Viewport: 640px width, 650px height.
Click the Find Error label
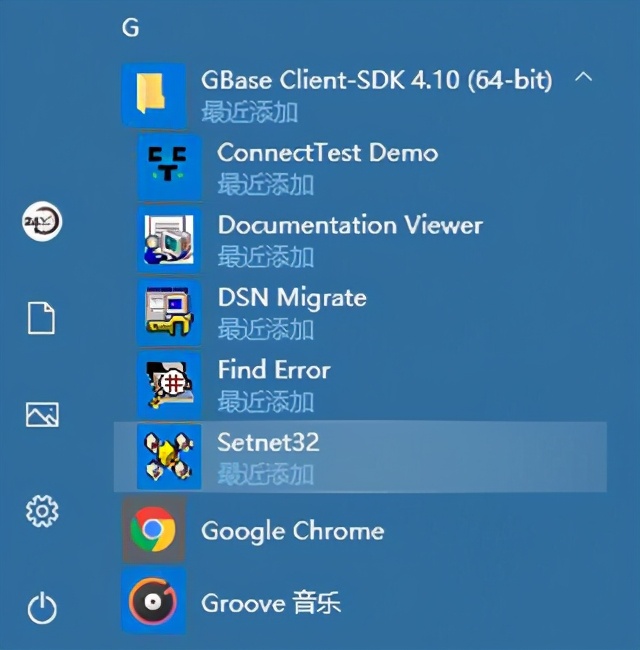pyautogui.click(x=274, y=369)
